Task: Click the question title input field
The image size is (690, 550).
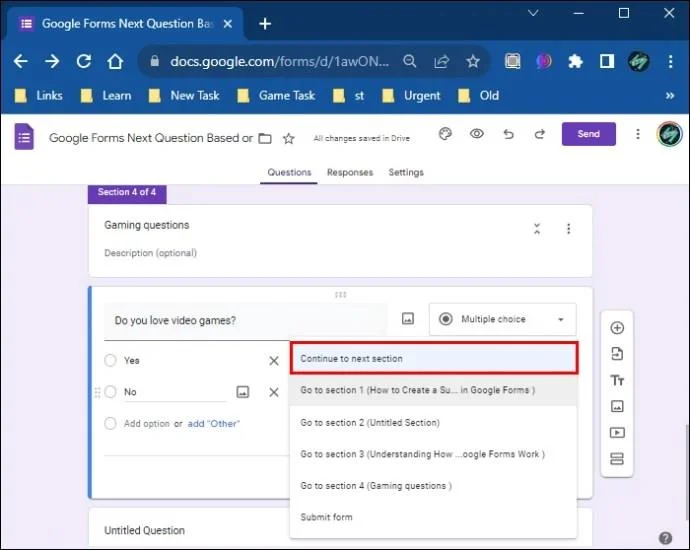Action: [x=246, y=321]
